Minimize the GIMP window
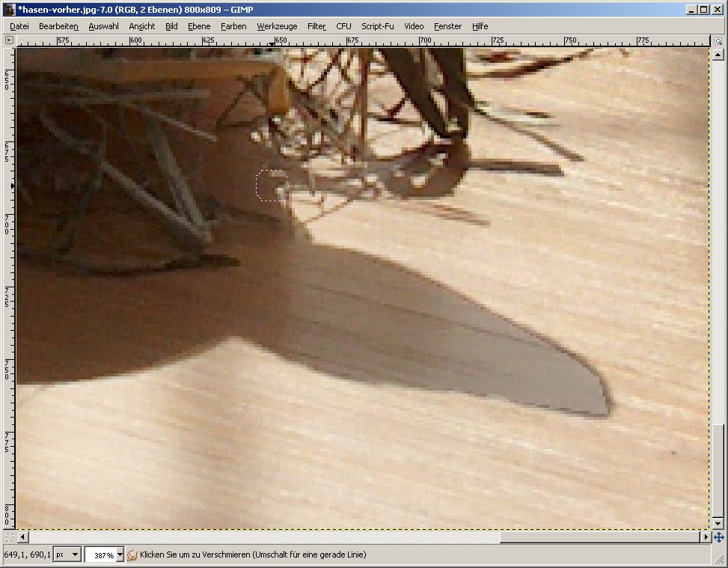728x568 pixels. [692, 9]
